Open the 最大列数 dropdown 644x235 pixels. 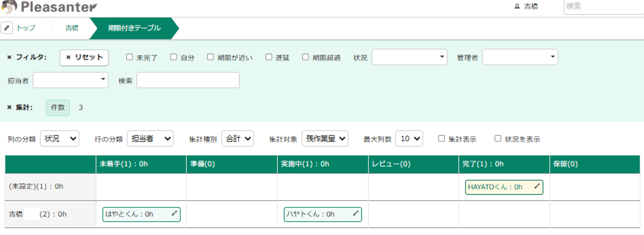[409, 138]
